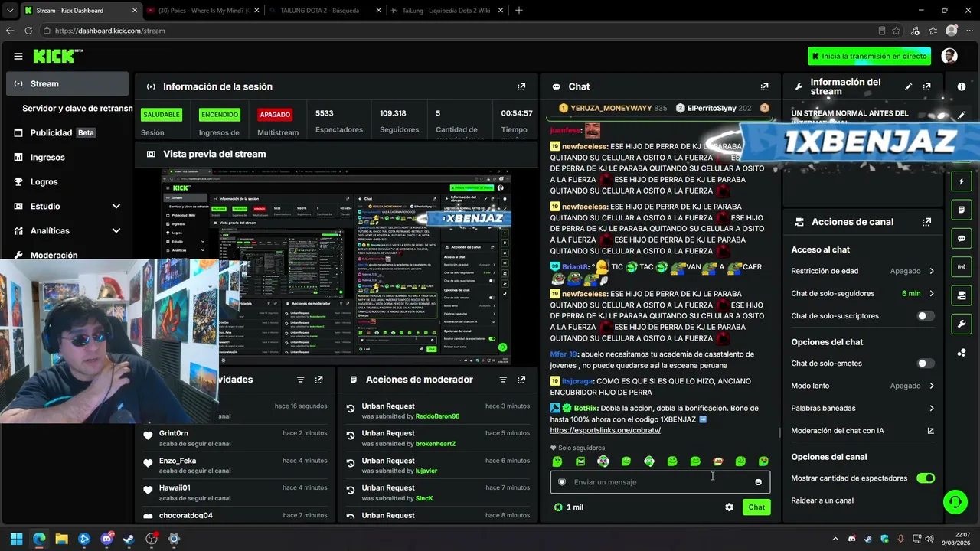Click the lightning bolt icon in the right rail
This screenshot has height=551, width=980.
tap(962, 181)
